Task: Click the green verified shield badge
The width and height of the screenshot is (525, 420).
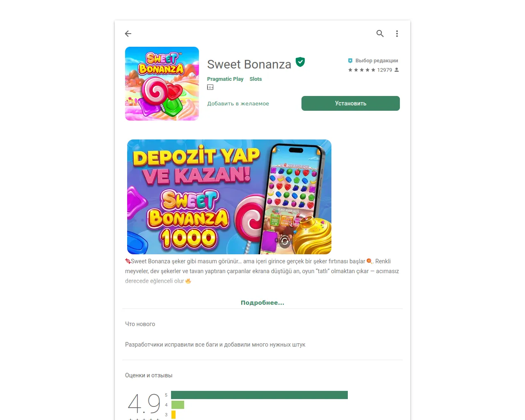Action: [300, 62]
